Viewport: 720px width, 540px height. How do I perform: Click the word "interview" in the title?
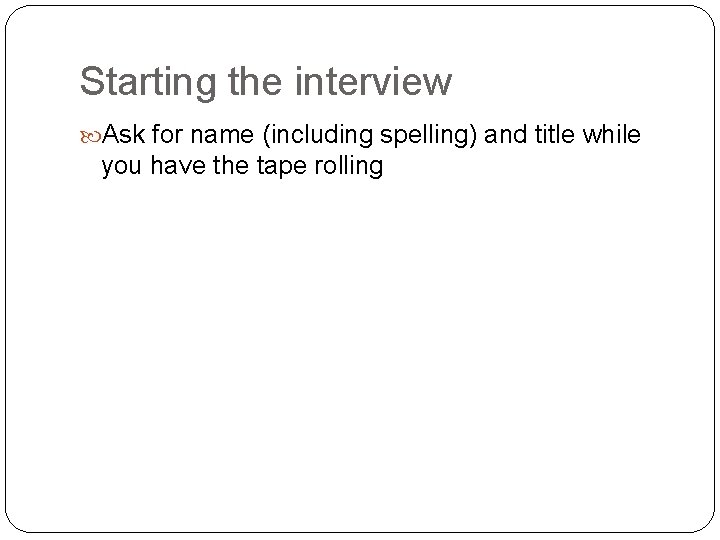tap(373, 81)
